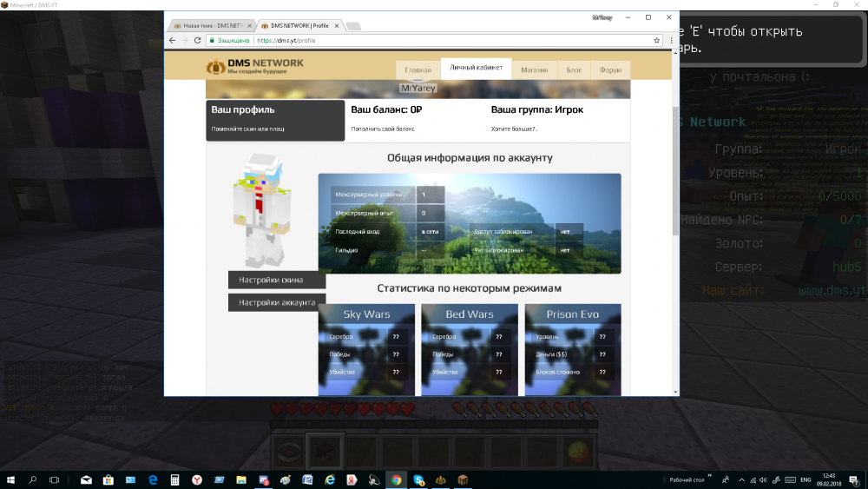Switch to the 'Новая тема - DMS NET' tab
Viewport: 868px width, 489px height.
click(x=212, y=25)
